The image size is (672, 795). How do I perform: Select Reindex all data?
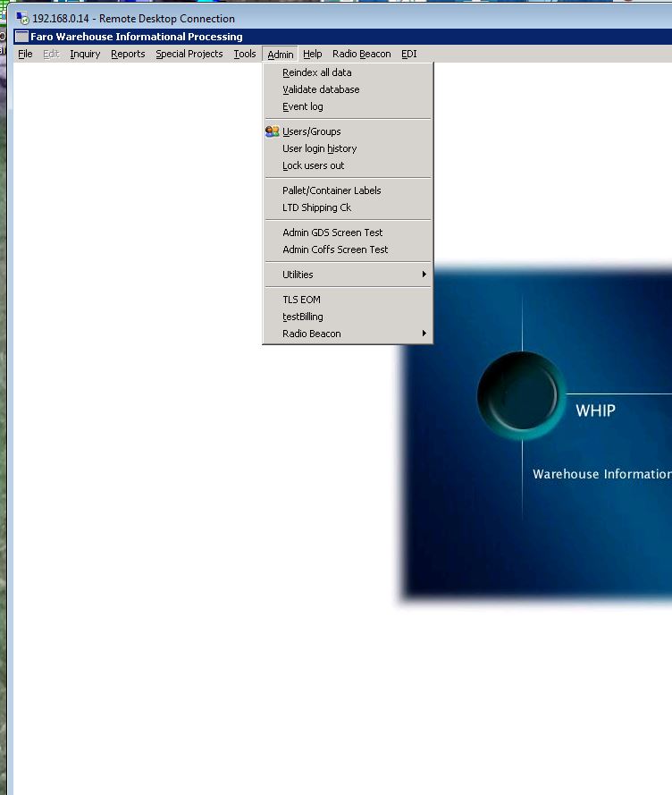(348, 72)
